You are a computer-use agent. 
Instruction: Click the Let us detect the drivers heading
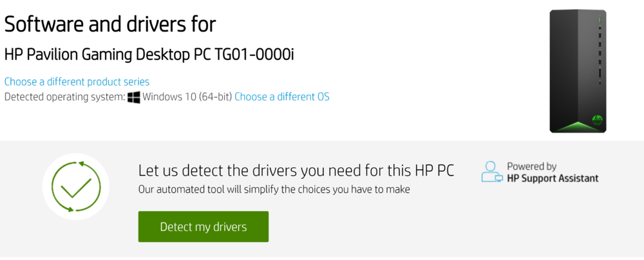(x=296, y=171)
